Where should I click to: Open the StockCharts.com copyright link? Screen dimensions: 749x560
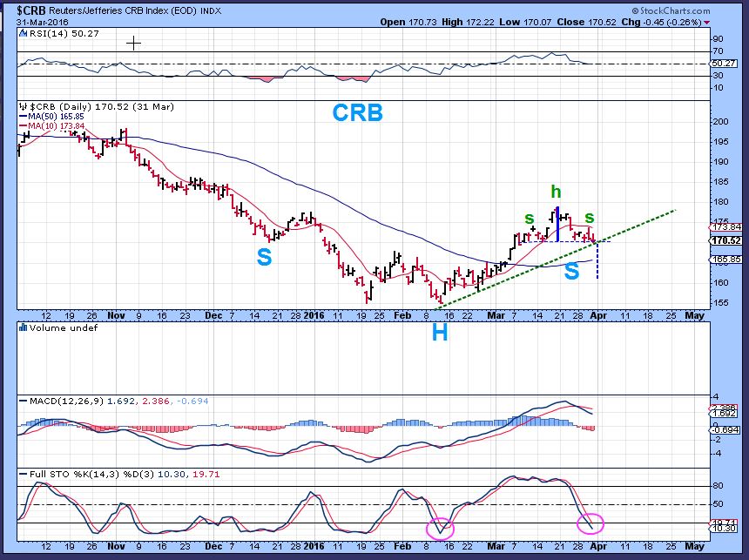point(671,10)
